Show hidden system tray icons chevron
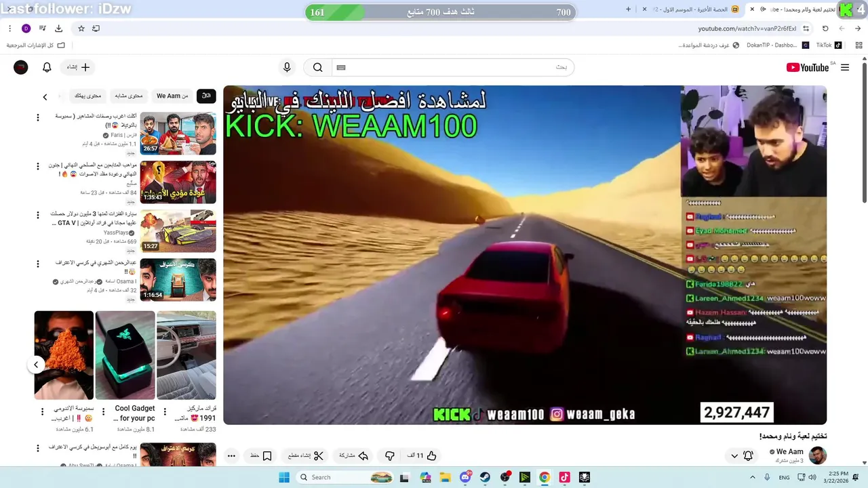 [751, 477]
